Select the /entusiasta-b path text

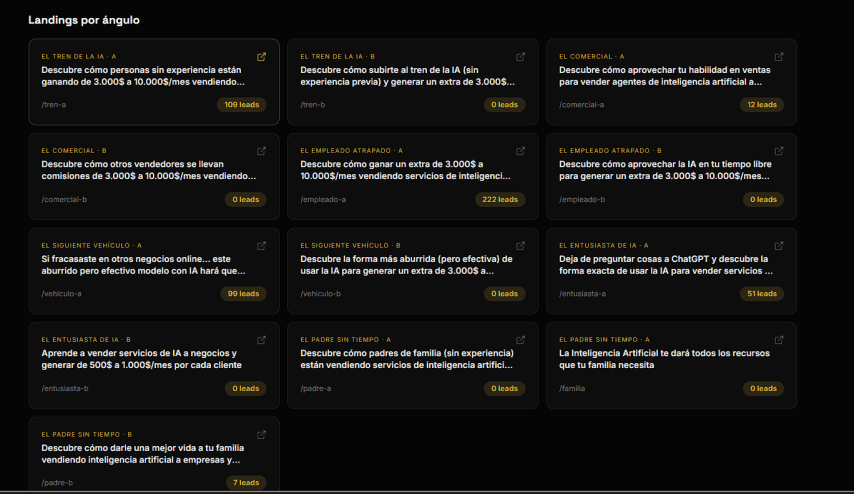pyautogui.click(x=65, y=388)
